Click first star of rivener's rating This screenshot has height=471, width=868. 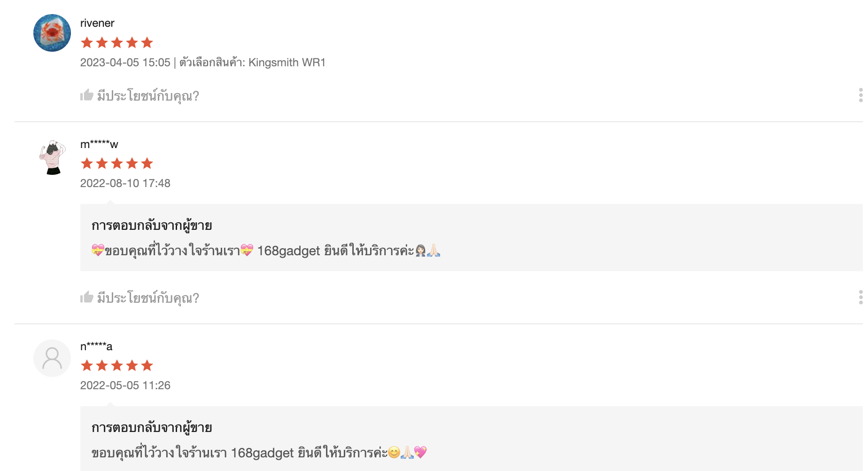click(87, 43)
